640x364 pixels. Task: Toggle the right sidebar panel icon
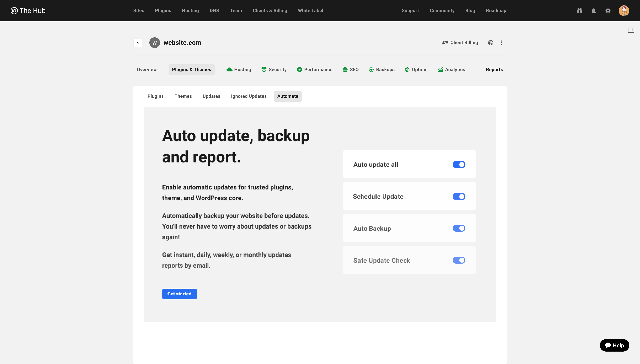[x=631, y=30]
